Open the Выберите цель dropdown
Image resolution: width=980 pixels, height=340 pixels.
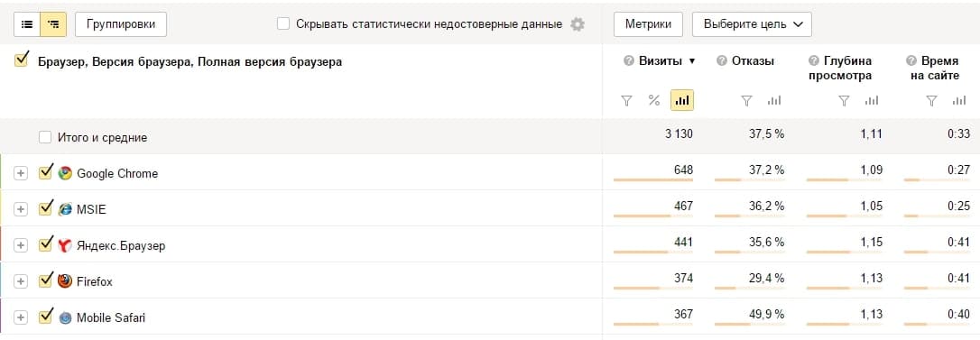752,24
